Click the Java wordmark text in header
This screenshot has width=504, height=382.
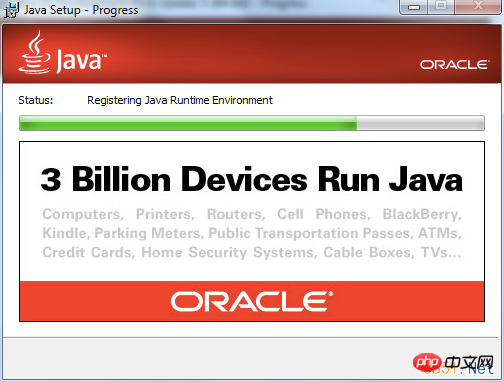tap(81, 61)
